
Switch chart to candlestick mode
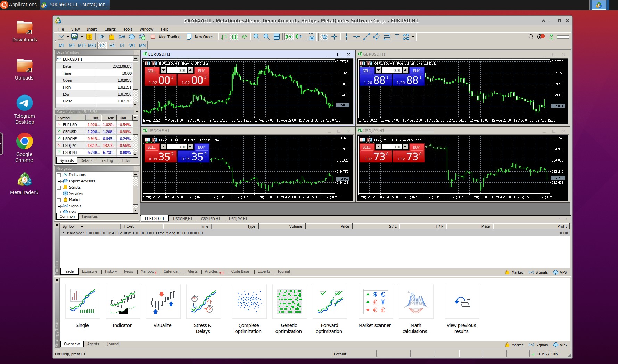click(x=234, y=37)
